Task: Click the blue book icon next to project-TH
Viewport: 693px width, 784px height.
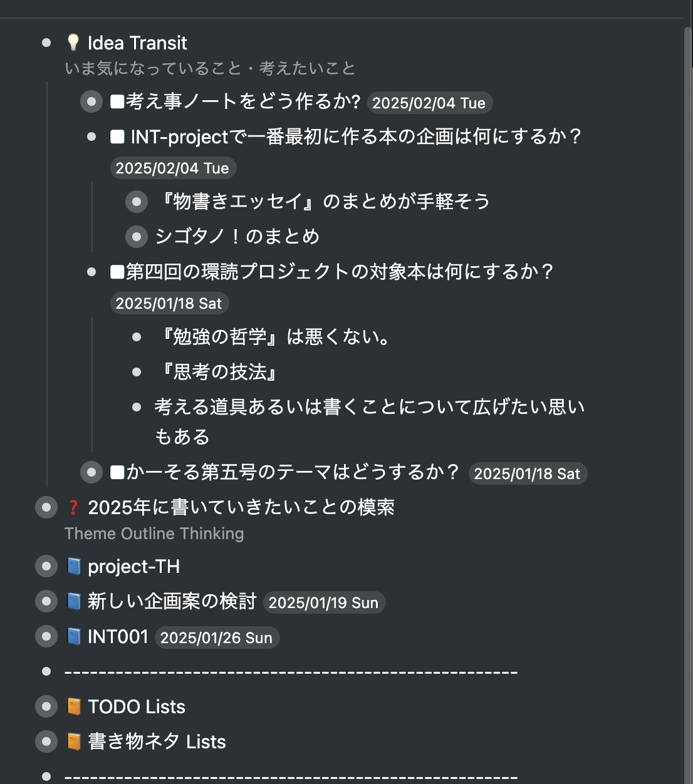Action: coord(73,565)
